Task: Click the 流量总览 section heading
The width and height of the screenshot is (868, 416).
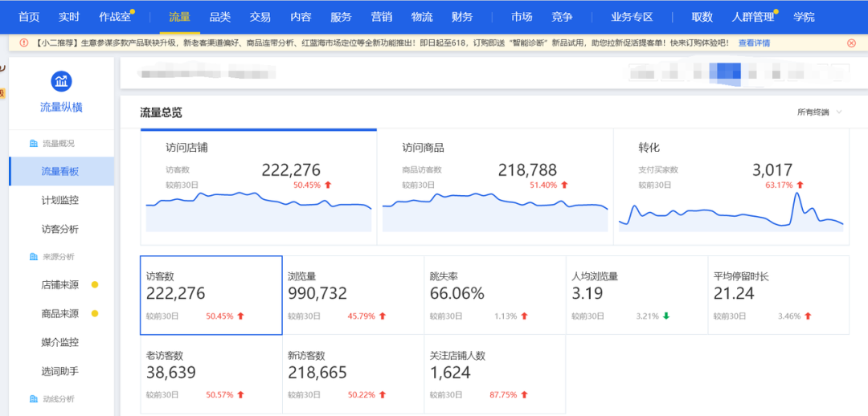Action: tap(161, 113)
